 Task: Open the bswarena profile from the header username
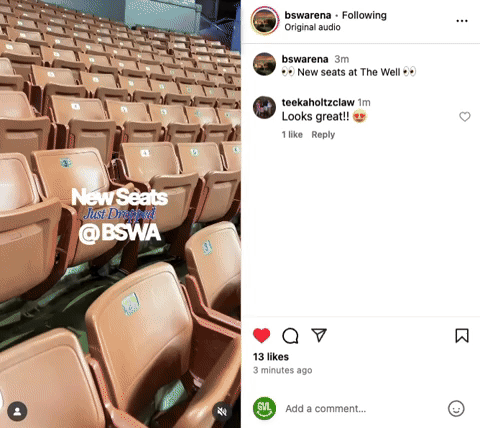click(x=308, y=15)
